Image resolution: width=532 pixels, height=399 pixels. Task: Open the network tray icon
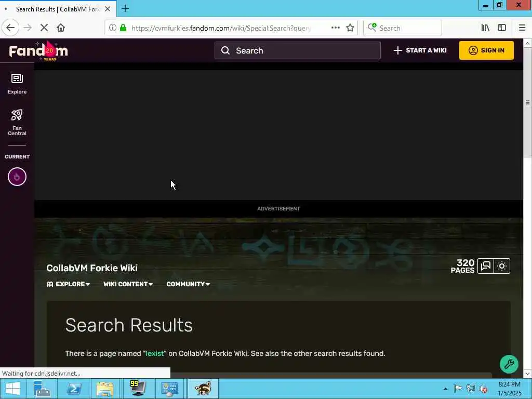pyautogui.click(x=471, y=389)
